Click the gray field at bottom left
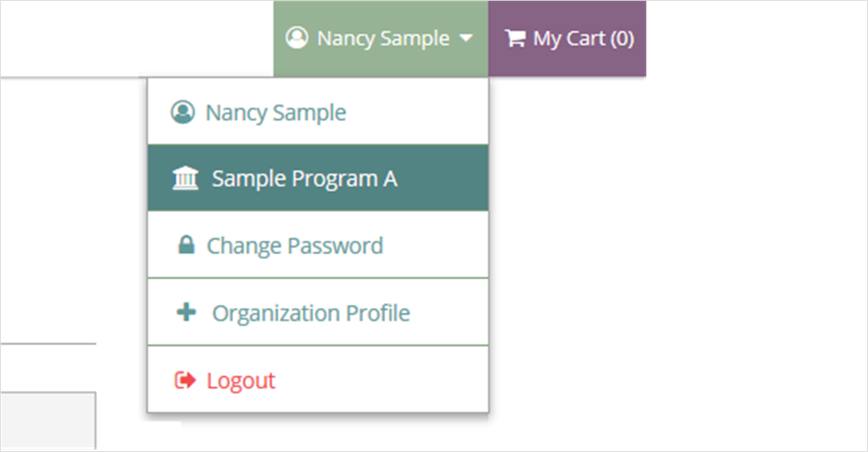The height and width of the screenshot is (452, 868). coord(48,421)
